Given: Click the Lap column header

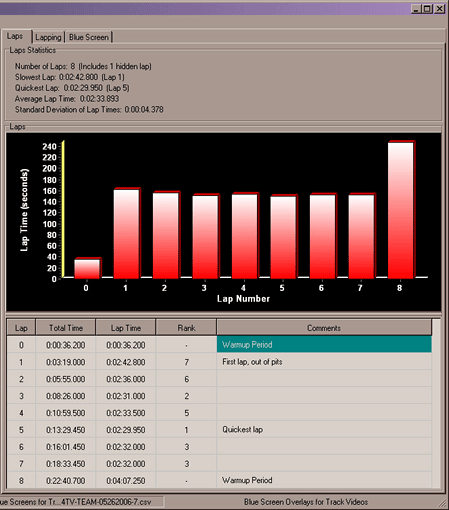Looking at the screenshot, I should [x=21, y=328].
